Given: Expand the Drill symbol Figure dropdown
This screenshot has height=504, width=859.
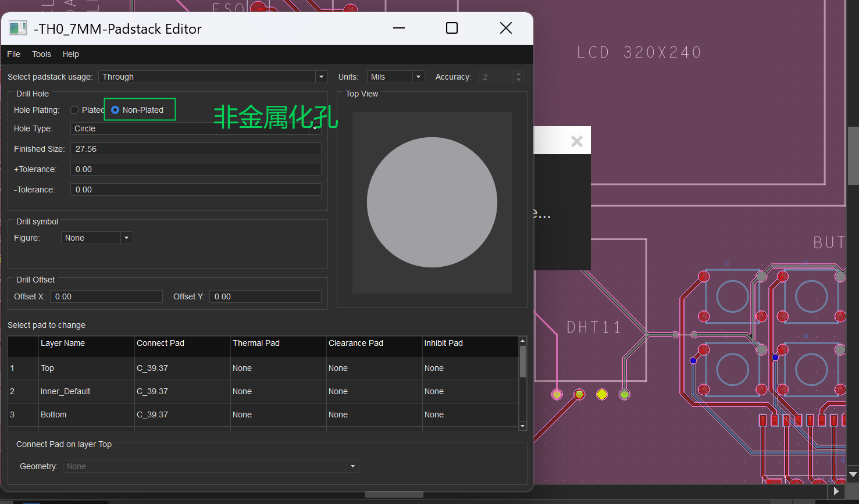Looking at the screenshot, I should tap(126, 238).
